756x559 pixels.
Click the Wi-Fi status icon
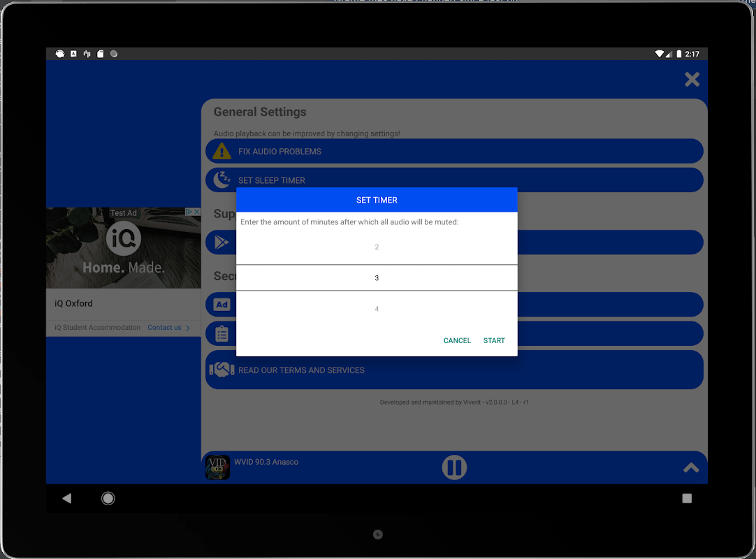tap(659, 54)
